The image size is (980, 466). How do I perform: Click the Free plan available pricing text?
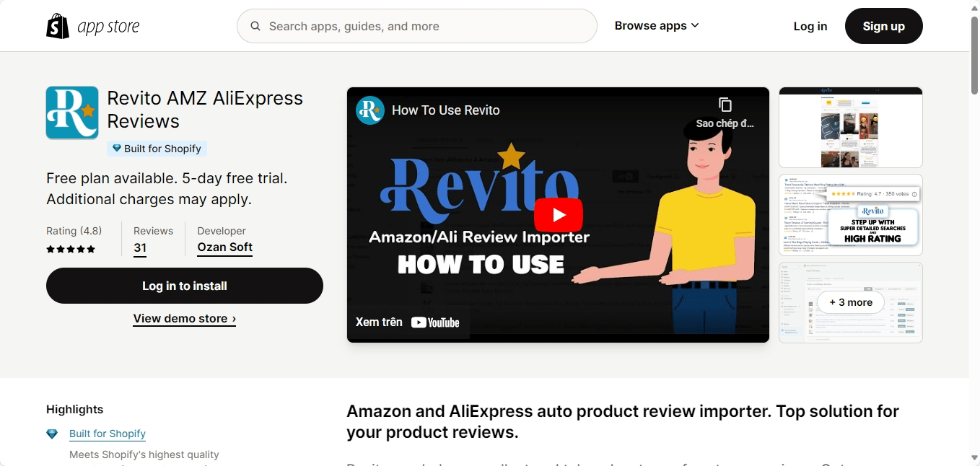click(167, 188)
